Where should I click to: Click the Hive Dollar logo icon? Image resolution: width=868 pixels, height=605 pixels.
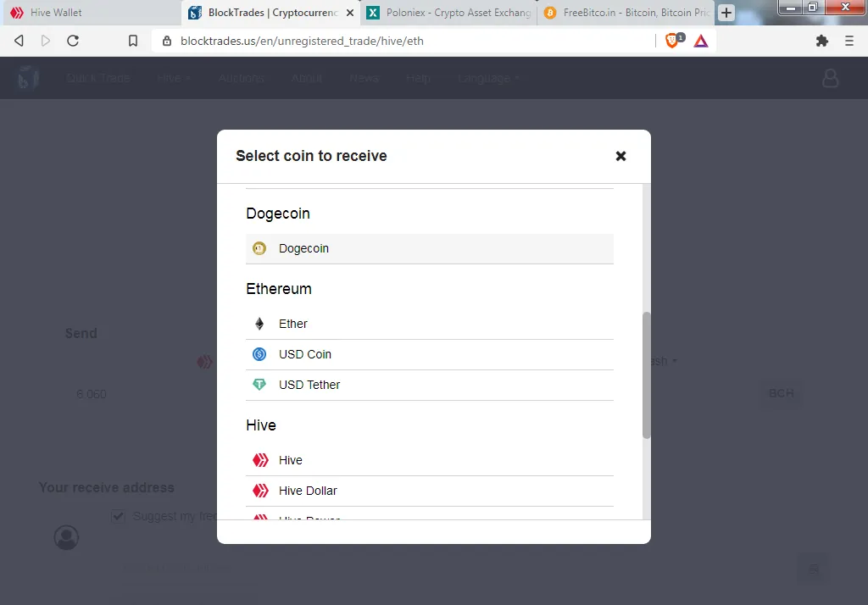[260, 491]
